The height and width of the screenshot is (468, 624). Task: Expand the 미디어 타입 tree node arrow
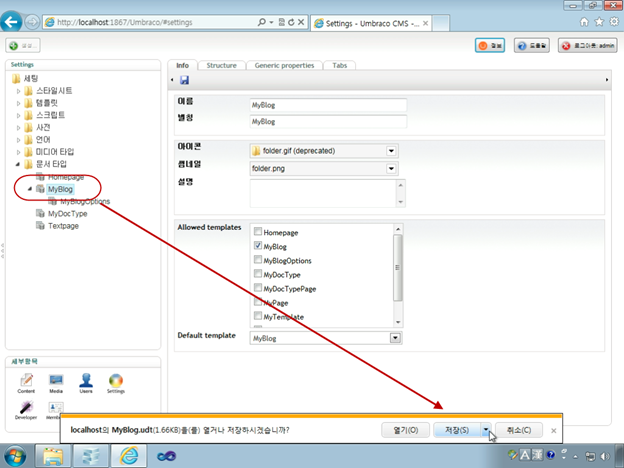18,152
